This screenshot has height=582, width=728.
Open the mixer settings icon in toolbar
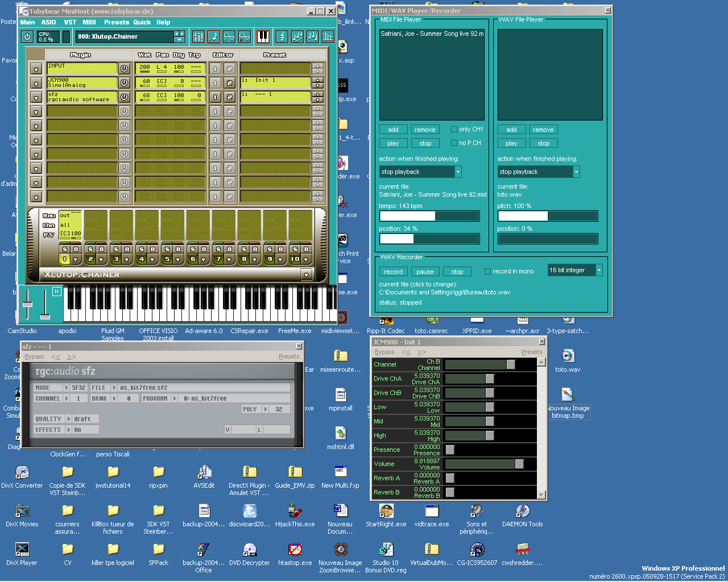pos(198,37)
